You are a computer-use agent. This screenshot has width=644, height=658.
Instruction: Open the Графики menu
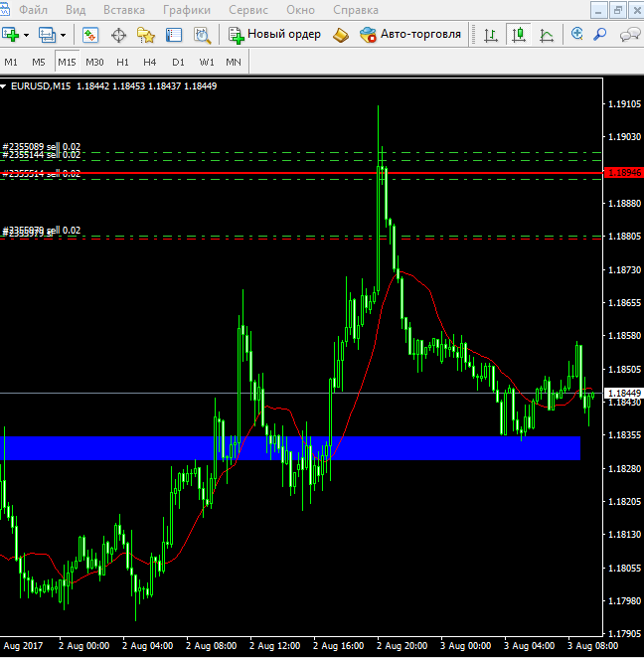(x=187, y=10)
